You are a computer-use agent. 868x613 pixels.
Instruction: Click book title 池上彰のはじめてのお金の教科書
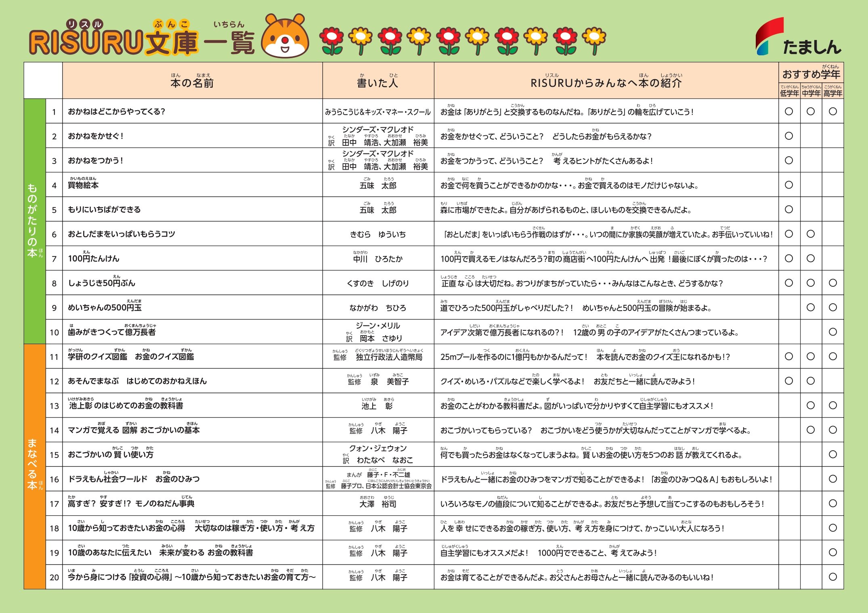(126, 404)
